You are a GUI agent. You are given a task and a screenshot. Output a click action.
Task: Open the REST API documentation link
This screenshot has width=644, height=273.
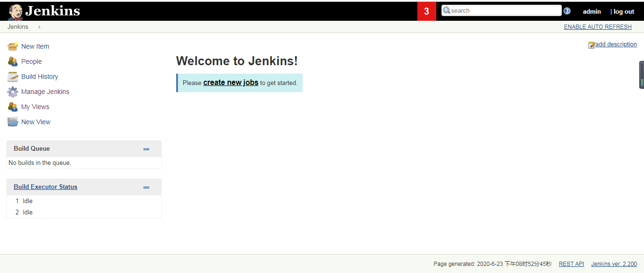[571, 264]
